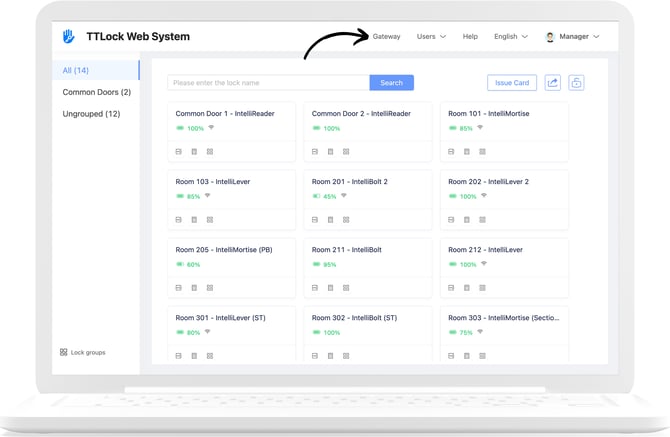The height and width of the screenshot is (437, 670).
Task: Click the Wi-Fi signal icon on Common Door 1
Action: [211, 127]
